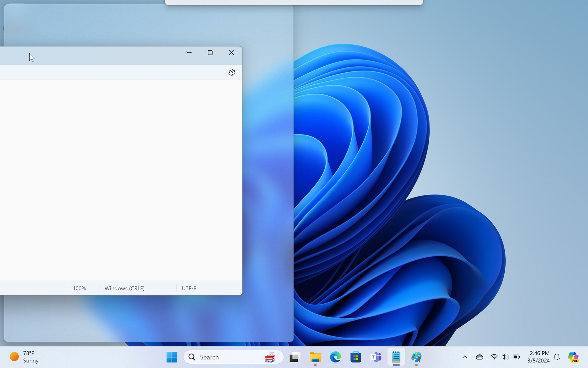The width and height of the screenshot is (588, 368).
Task: Open the Windows Start menu
Action: [x=171, y=357]
